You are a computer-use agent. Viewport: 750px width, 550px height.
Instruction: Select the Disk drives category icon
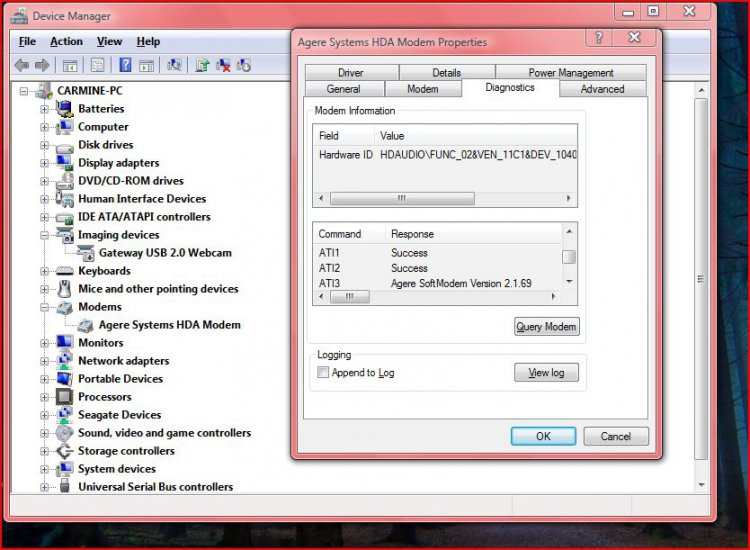[64, 147]
